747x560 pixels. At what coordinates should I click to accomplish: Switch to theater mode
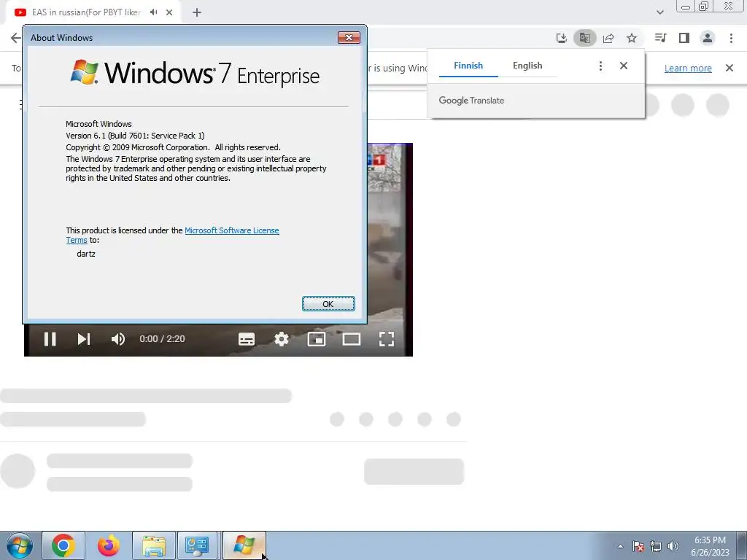click(x=352, y=339)
